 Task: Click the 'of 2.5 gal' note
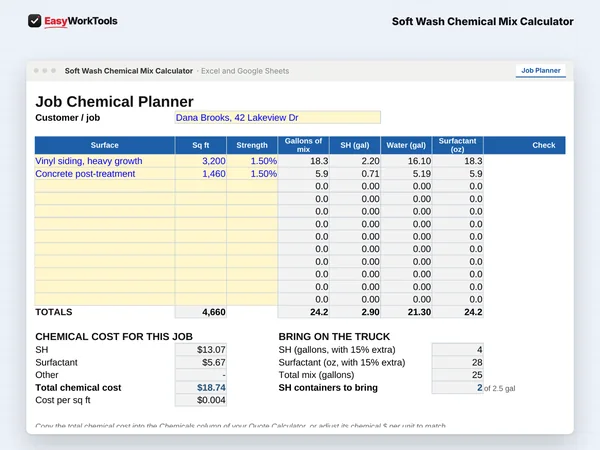click(499, 388)
